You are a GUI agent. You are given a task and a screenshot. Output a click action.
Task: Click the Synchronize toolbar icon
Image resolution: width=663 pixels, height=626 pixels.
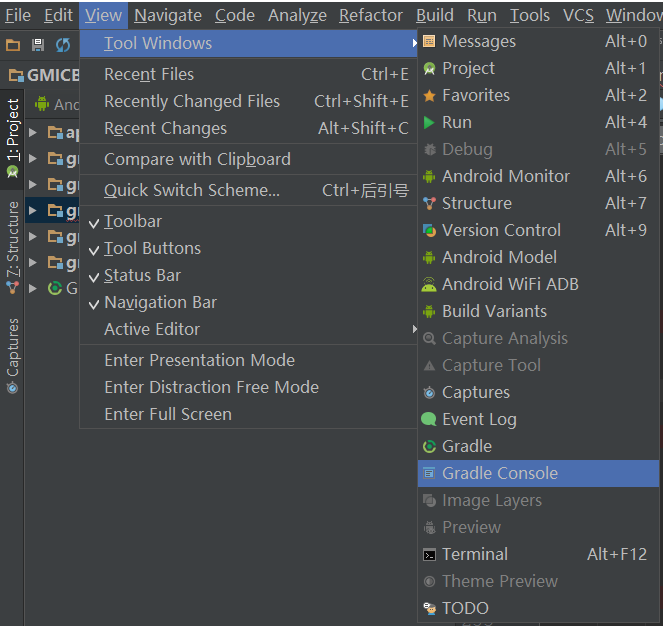click(x=63, y=44)
